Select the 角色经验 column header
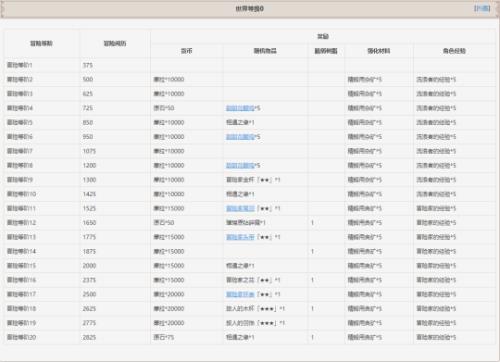This screenshot has width=500, height=362. click(x=454, y=51)
